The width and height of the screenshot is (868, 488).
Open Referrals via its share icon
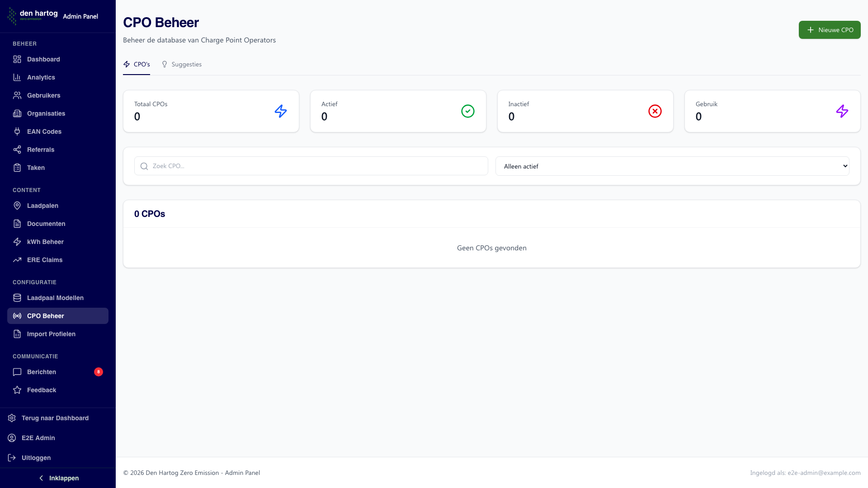(x=17, y=150)
